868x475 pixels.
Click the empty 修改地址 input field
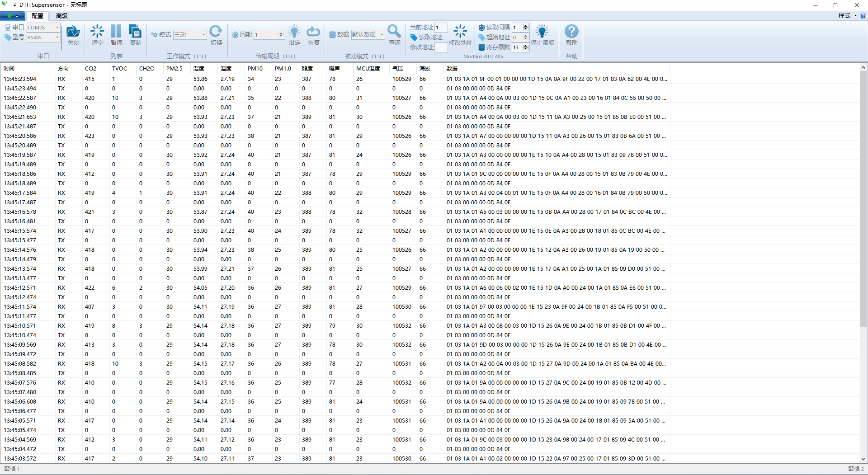(441, 47)
